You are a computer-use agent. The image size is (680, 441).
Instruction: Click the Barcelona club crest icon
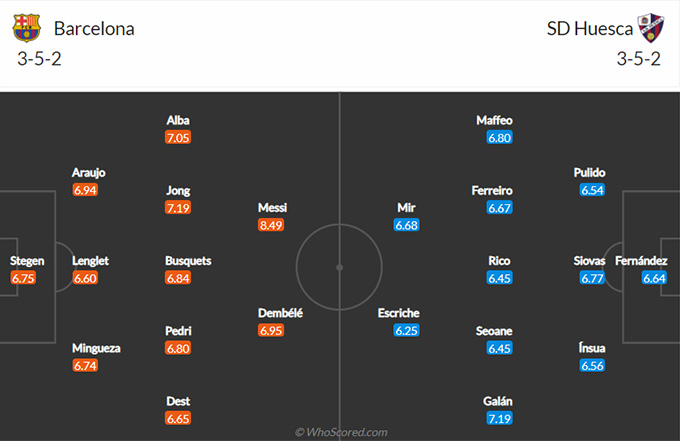[x=26, y=28]
